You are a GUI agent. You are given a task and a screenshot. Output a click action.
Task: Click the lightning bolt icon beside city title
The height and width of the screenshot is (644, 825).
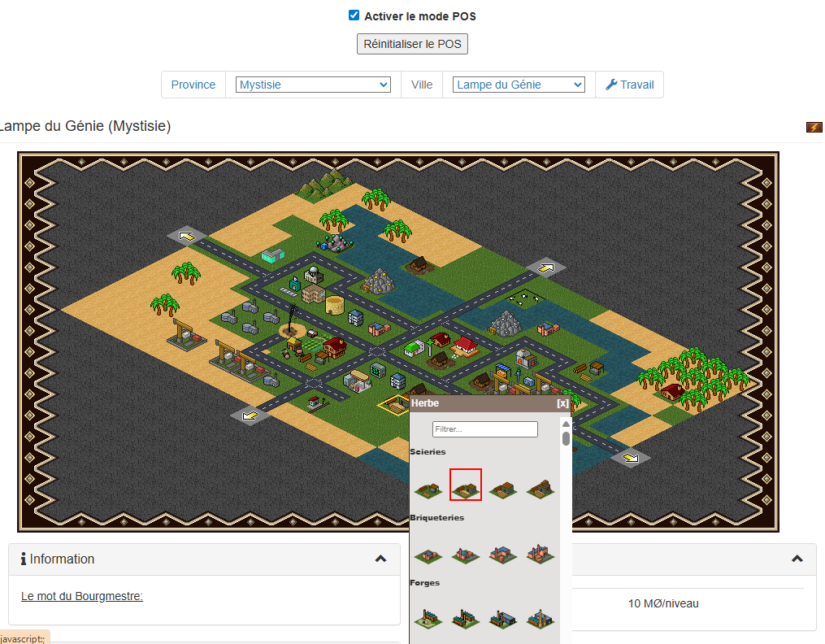pos(814,127)
